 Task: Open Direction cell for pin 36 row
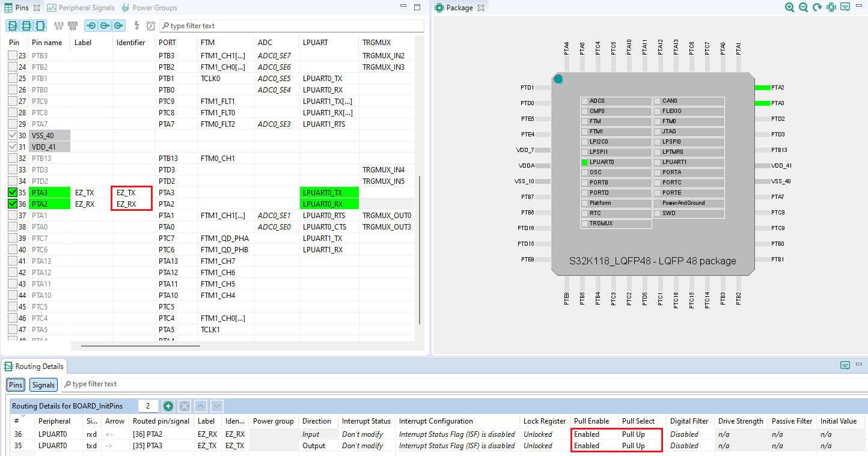tap(319, 434)
